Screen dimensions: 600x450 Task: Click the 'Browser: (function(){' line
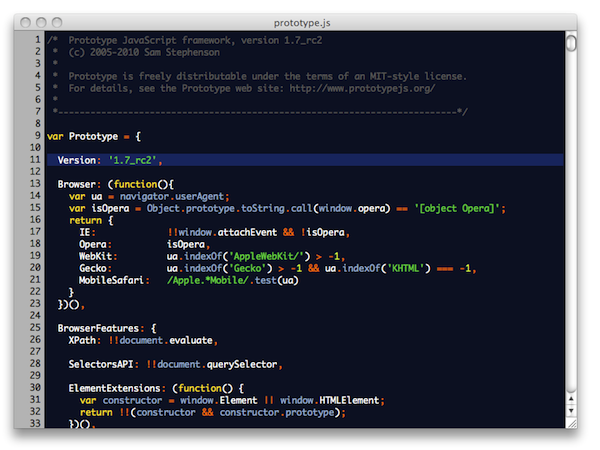[116, 184]
